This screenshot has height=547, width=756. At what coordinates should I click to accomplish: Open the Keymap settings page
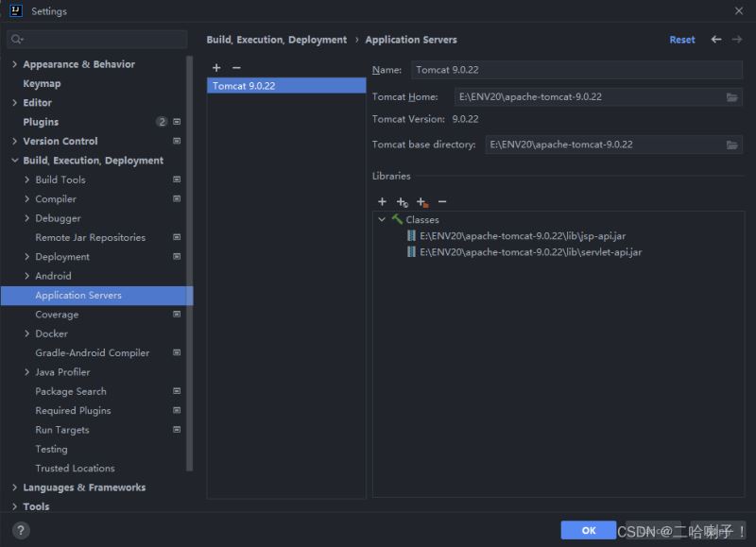pos(42,83)
